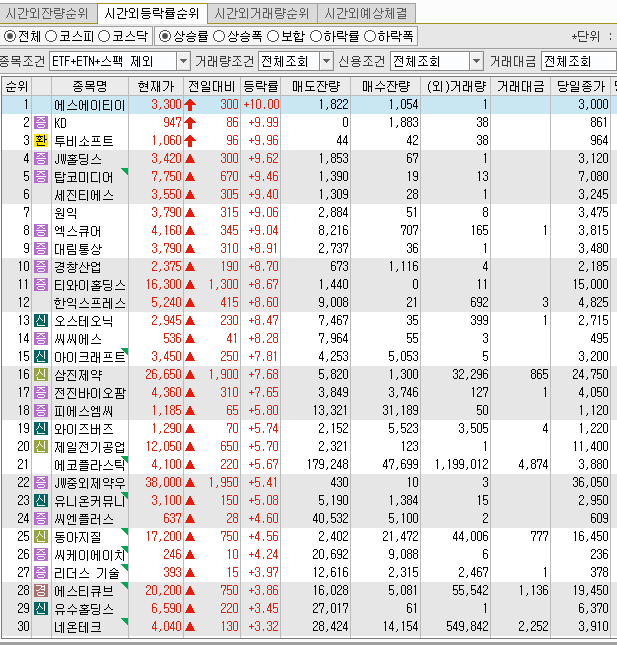This screenshot has height=645, width=617.
Task: Click 증 badge beside 경창산업
Action: point(41,267)
